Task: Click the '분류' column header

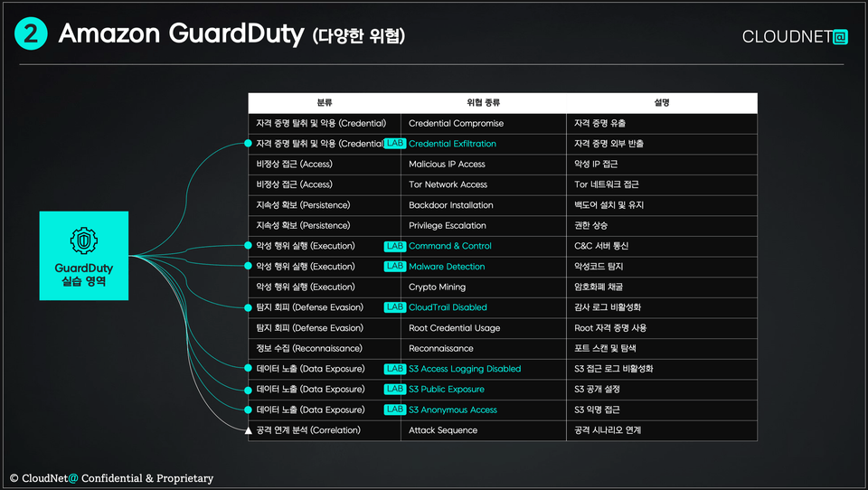Action: coord(325,103)
